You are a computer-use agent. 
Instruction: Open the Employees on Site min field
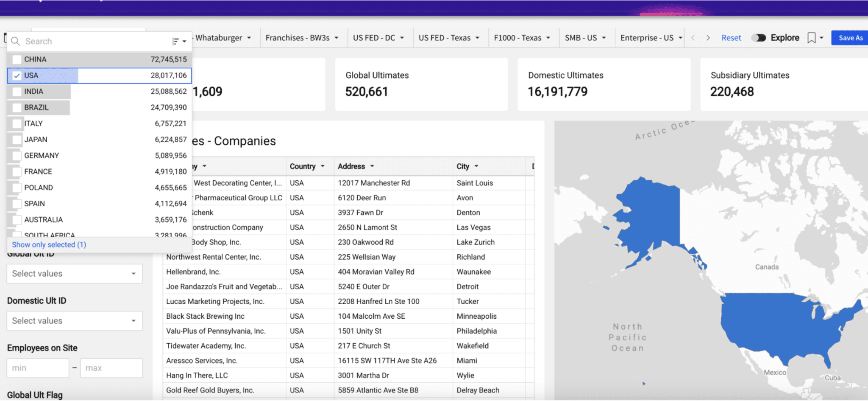38,367
